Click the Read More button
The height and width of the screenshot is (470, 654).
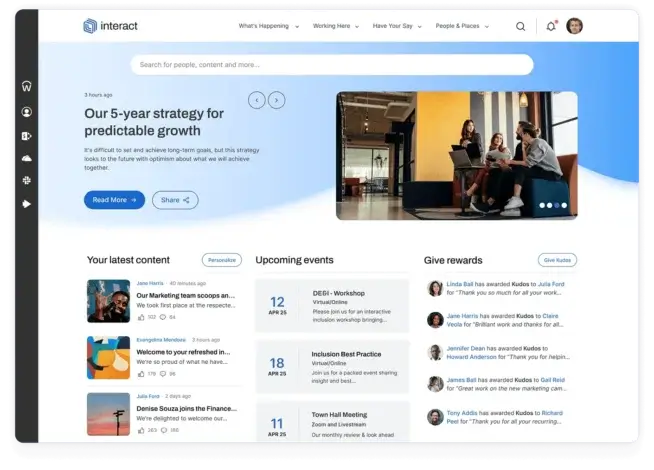click(x=114, y=200)
